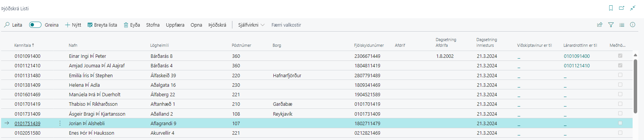Click the share icon in the action bar
644x140 pixels.
coord(600,25)
